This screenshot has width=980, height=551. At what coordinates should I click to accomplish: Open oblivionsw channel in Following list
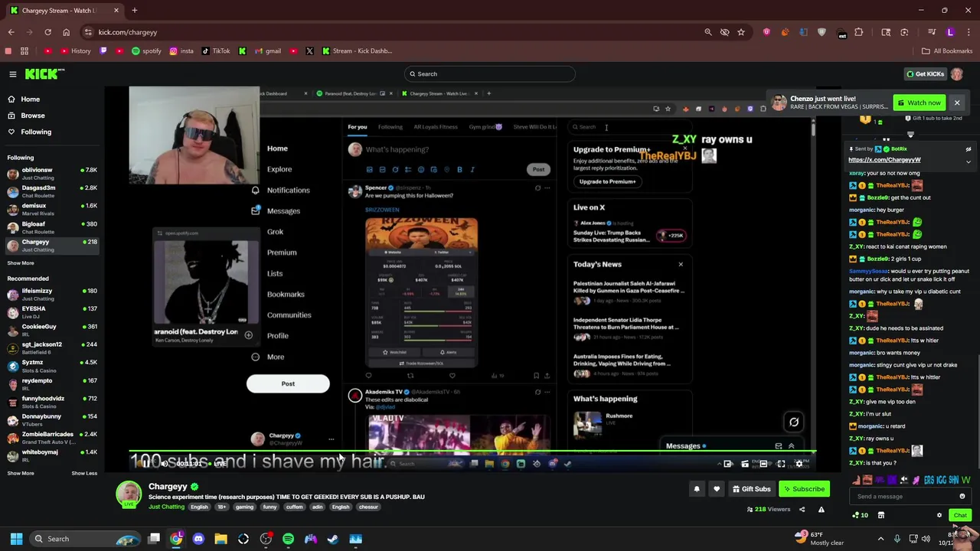[x=51, y=173]
